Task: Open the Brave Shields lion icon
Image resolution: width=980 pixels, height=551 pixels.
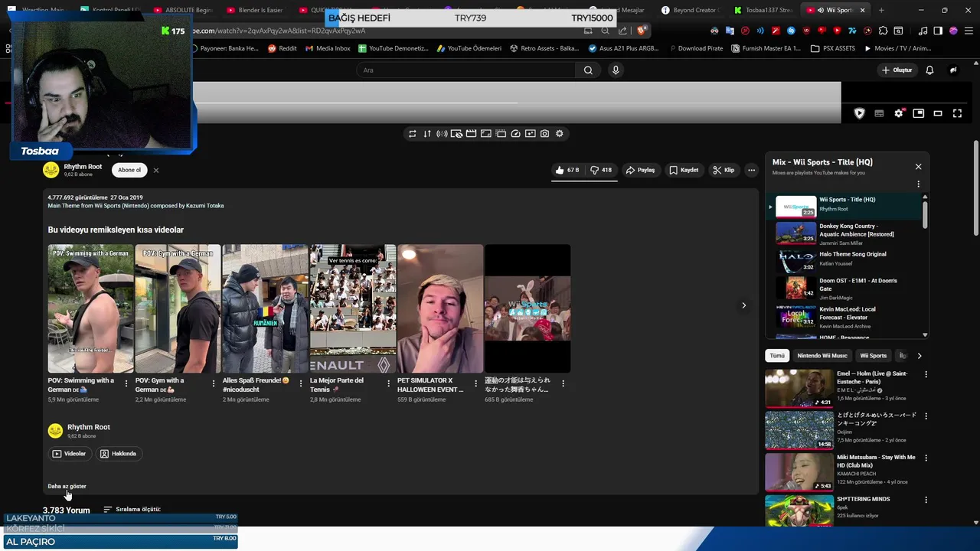Action: point(642,31)
